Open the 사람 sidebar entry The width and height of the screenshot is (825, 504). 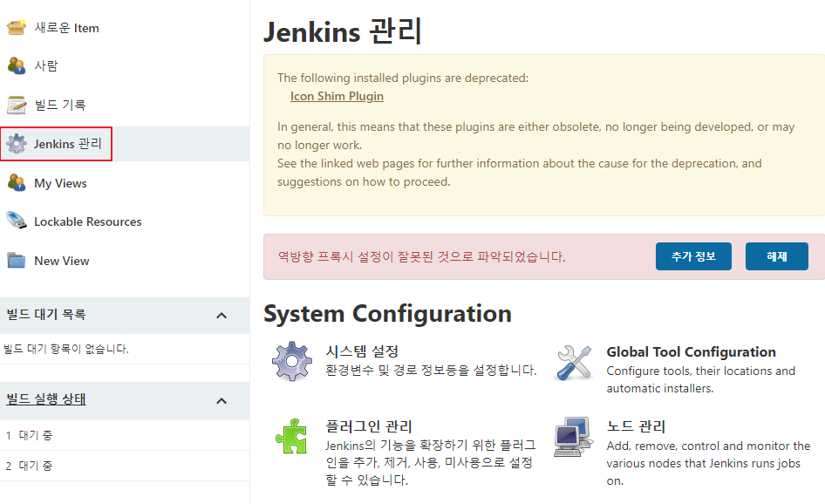click(45, 65)
